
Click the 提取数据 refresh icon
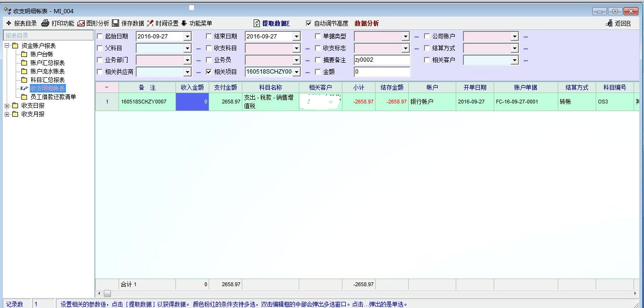257,23
